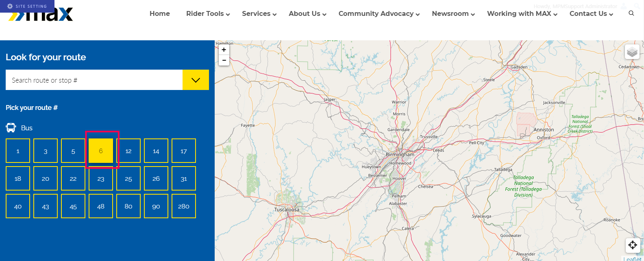The width and height of the screenshot is (644, 261).
Task: Click Bessemer label on the map
Action: coord(378,175)
